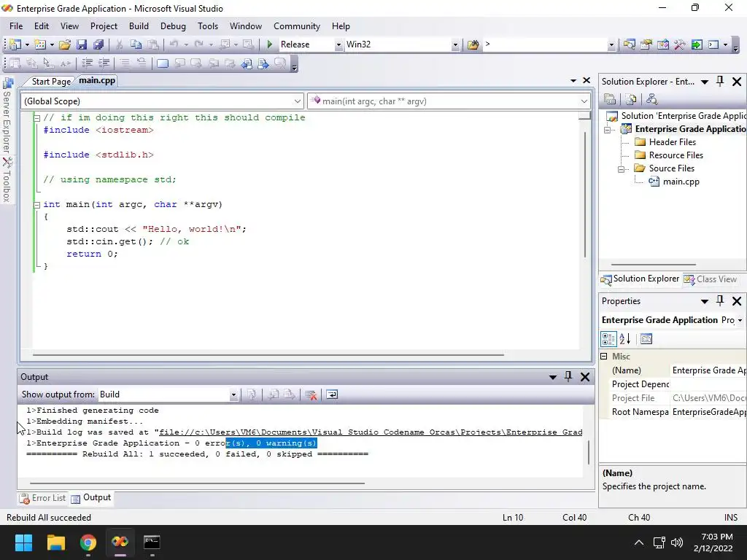
Task: Click the New Project toolbar icon
Action: click(x=15, y=44)
